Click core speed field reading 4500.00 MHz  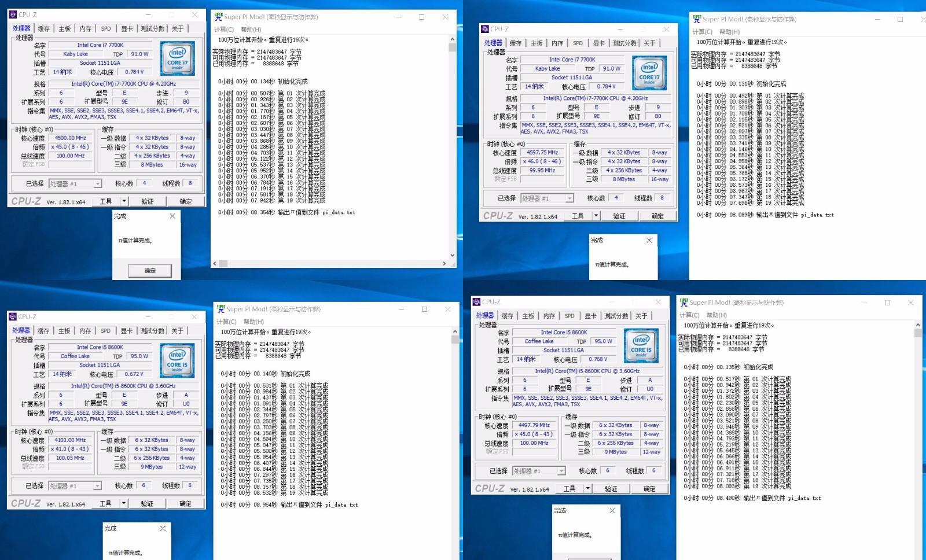(71, 138)
